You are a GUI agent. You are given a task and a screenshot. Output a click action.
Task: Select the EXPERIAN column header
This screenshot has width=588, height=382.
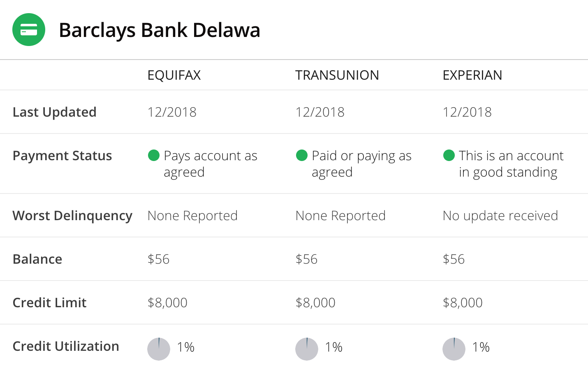pos(472,75)
